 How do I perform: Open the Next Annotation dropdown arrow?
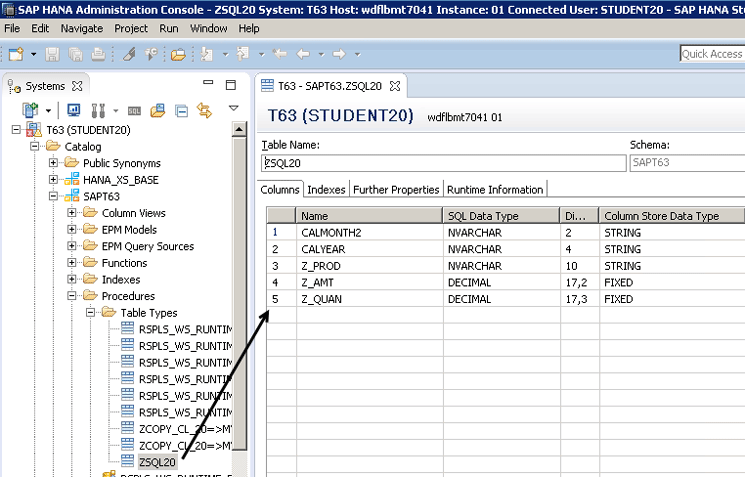click(226, 54)
